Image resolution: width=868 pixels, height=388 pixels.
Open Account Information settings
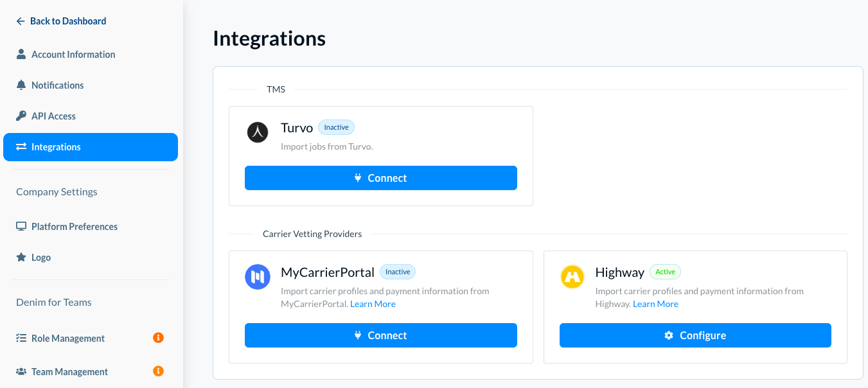(x=73, y=55)
